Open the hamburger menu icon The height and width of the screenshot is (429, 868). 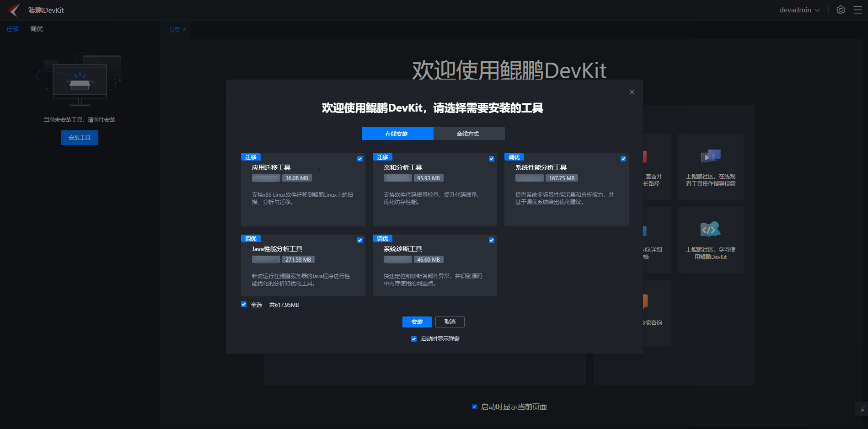857,10
